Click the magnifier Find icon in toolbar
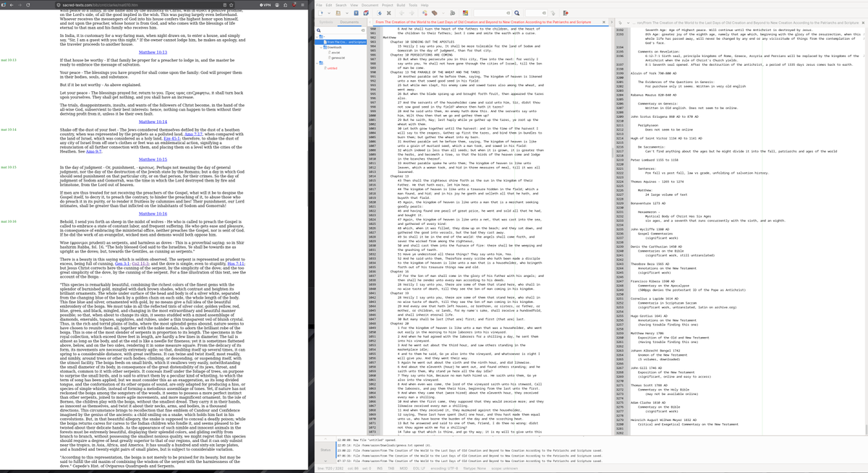 click(517, 12)
